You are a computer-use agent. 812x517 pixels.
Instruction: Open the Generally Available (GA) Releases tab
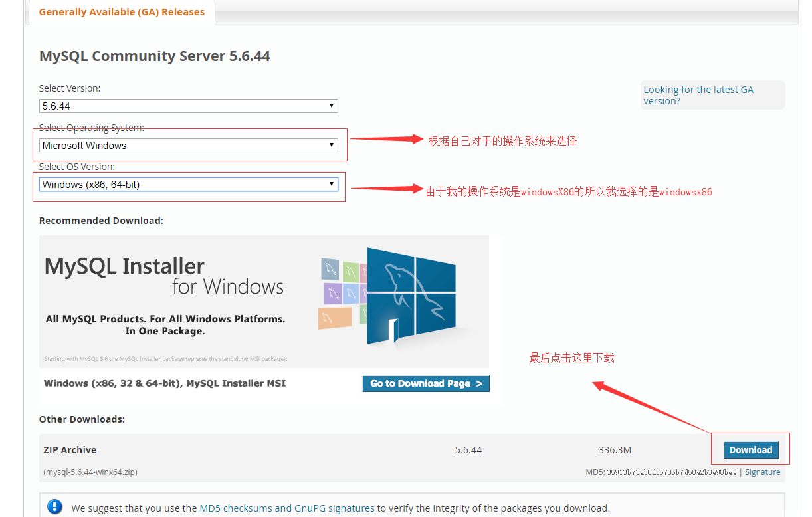click(122, 12)
